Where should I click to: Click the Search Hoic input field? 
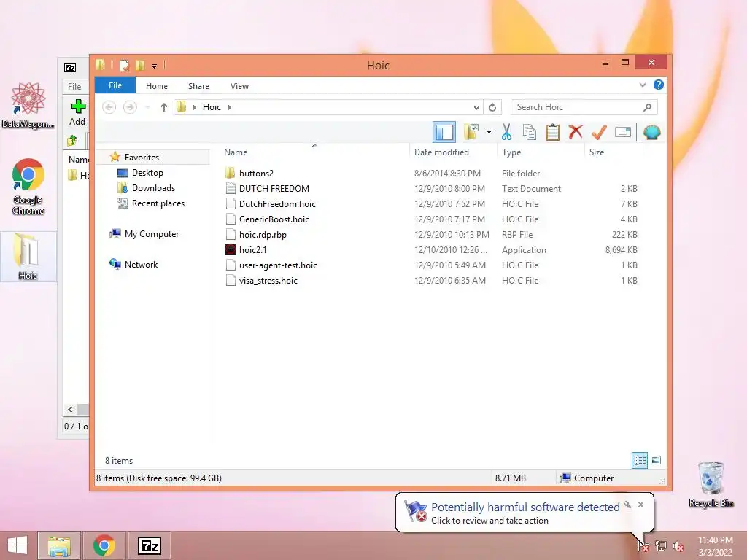[x=576, y=107]
